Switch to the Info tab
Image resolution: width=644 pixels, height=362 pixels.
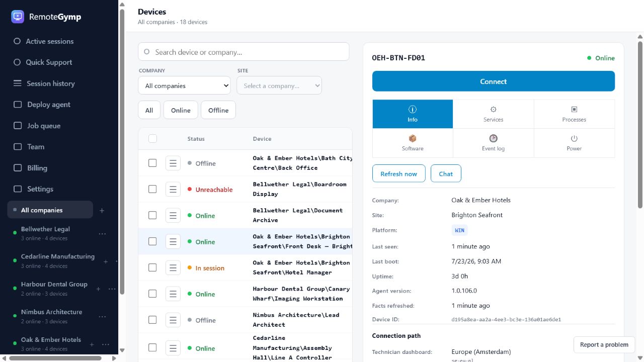(x=413, y=114)
